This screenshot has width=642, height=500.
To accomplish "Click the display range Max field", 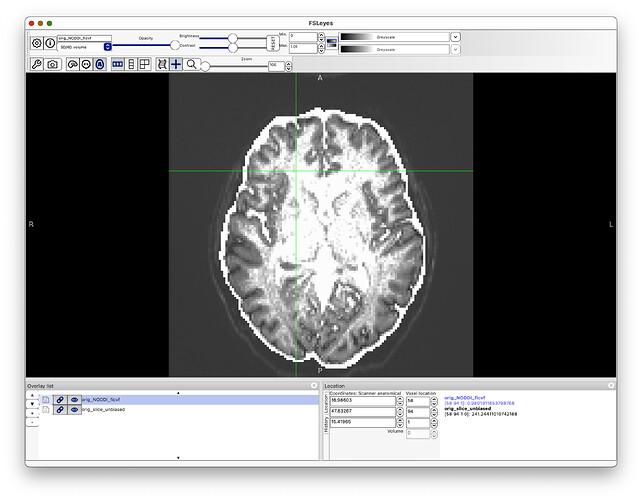I will coord(303,48).
